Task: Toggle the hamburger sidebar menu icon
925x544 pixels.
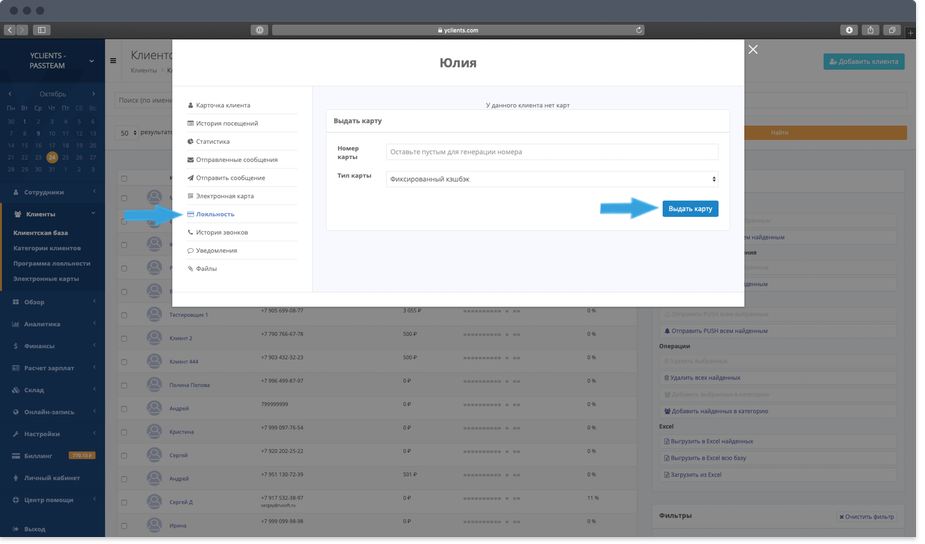Action: click(113, 61)
